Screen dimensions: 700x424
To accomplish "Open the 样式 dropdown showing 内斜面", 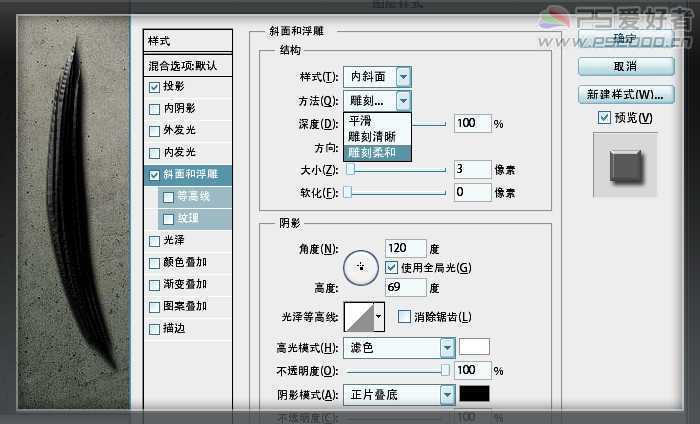I will 377,77.
